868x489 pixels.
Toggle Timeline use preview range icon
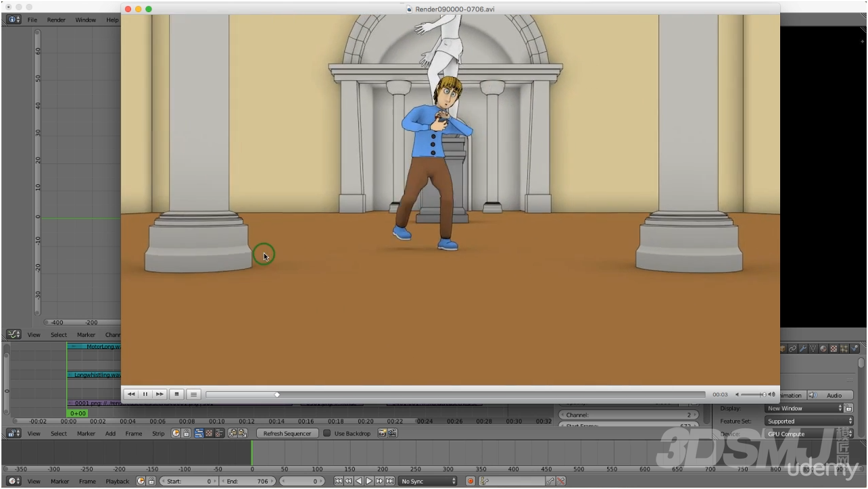tap(141, 481)
